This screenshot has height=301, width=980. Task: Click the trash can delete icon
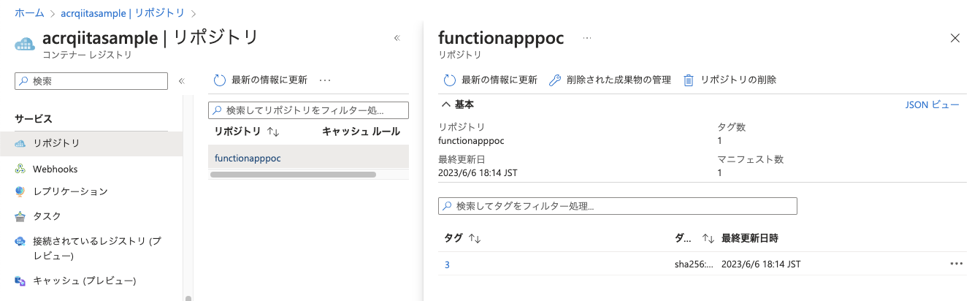688,80
